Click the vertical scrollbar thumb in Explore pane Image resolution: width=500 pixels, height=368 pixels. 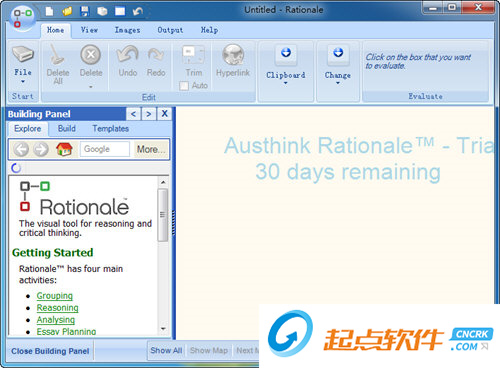pyautogui.click(x=163, y=215)
